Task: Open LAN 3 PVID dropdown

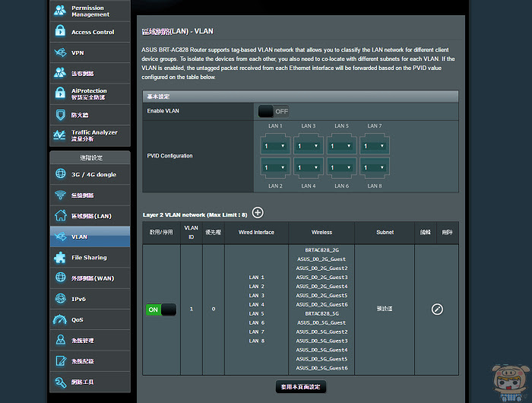Action: (x=308, y=146)
